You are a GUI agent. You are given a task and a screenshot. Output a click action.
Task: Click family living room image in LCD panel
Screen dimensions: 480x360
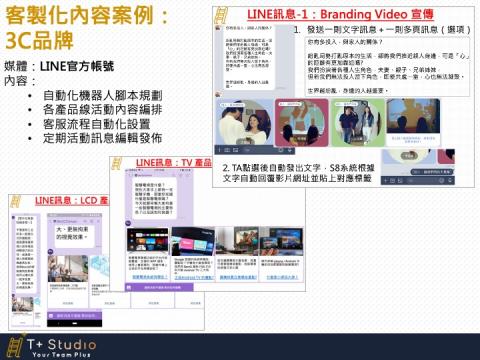click(x=68, y=269)
